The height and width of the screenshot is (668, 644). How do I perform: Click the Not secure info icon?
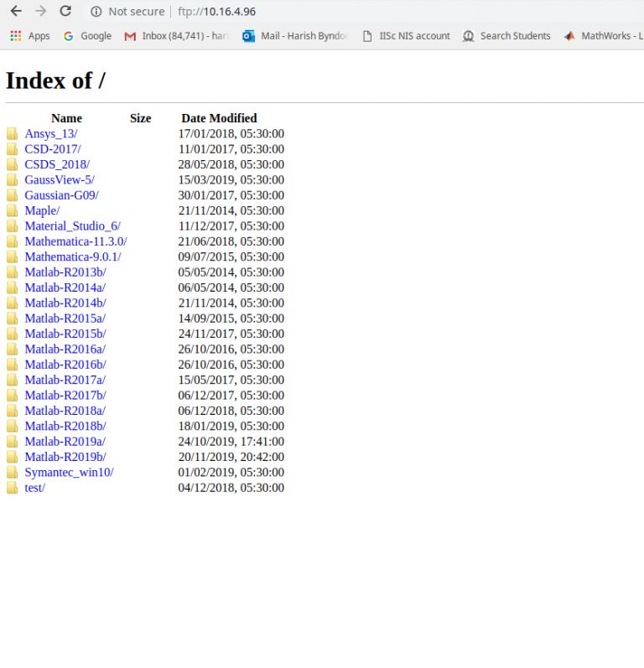(x=96, y=12)
